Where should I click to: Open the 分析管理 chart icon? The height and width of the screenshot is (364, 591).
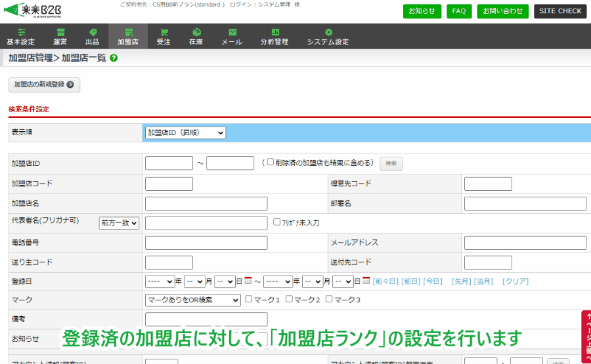click(274, 32)
